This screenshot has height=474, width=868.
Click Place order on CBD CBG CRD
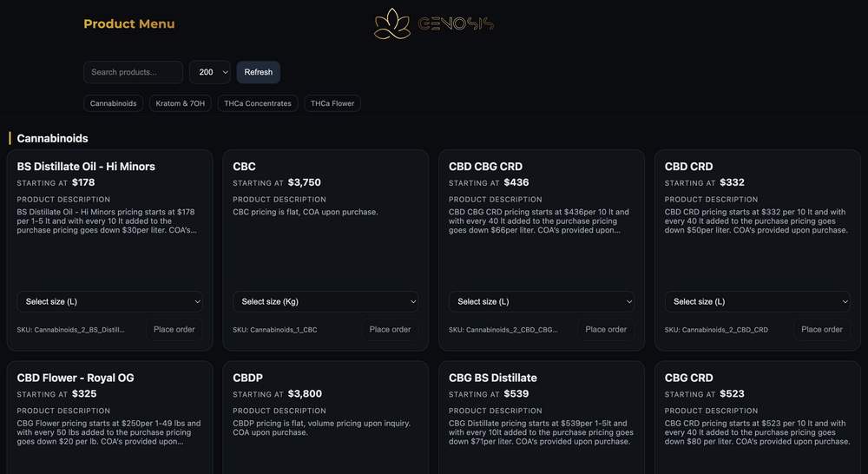tap(606, 329)
